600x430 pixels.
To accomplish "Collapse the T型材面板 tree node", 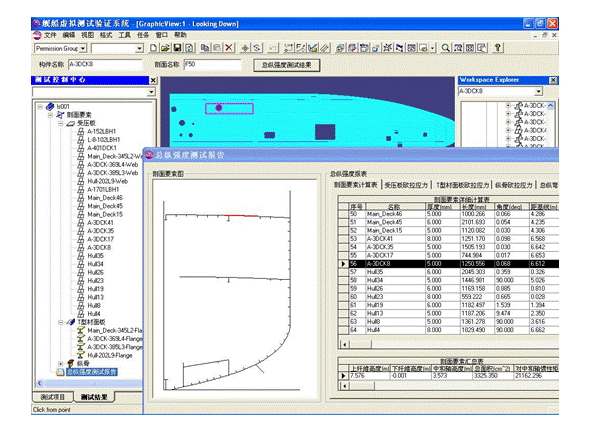I will tap(61, 322).
